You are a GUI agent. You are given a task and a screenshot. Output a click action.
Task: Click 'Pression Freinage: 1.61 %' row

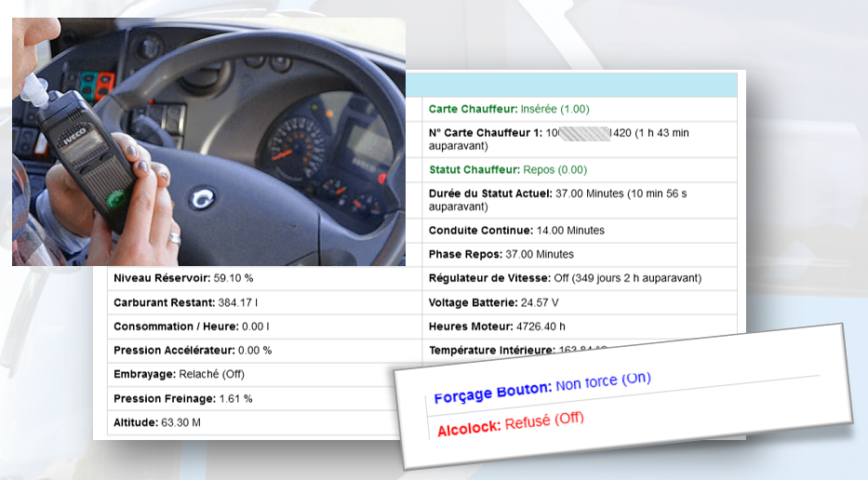[x=264, y=399]
